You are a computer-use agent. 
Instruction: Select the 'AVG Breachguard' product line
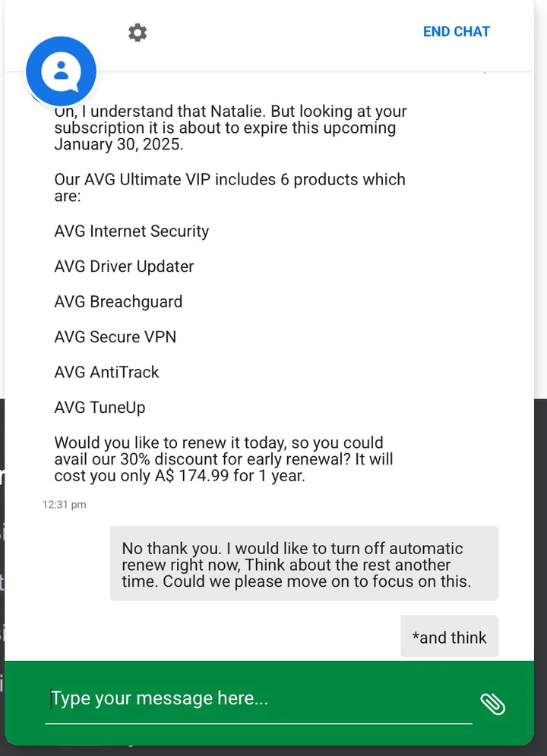119,301
